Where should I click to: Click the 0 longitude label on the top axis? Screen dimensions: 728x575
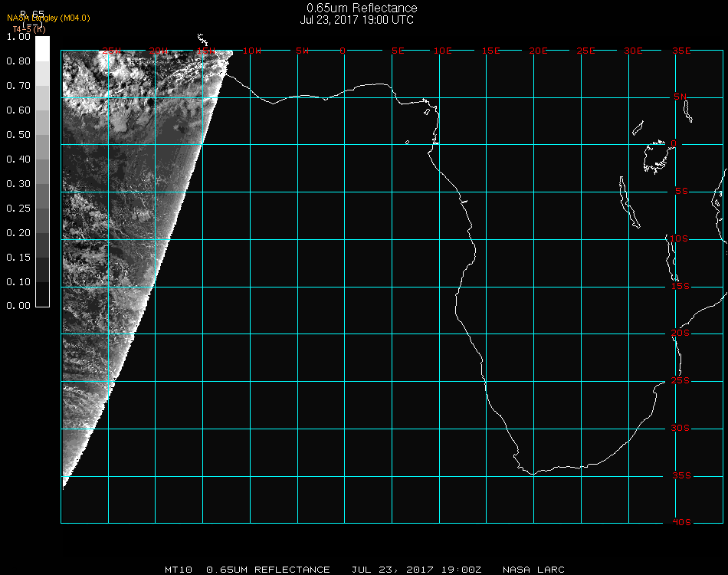coord(343,51)
